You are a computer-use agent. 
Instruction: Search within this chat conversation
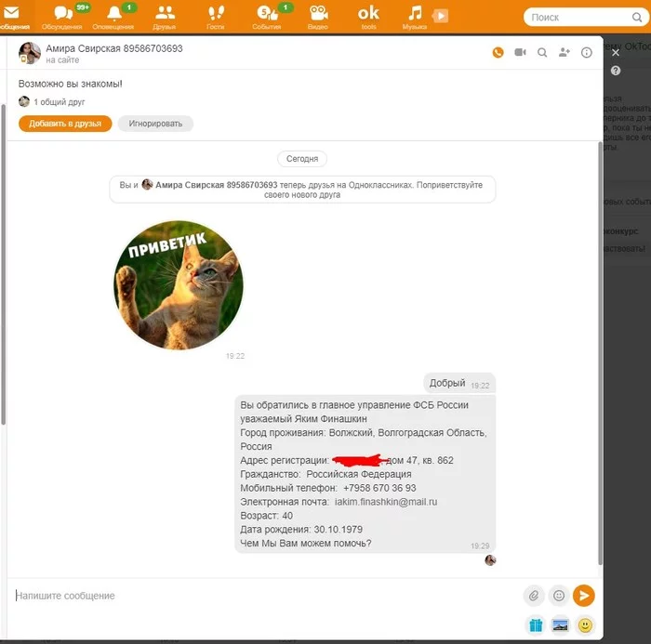click(542, 52)
